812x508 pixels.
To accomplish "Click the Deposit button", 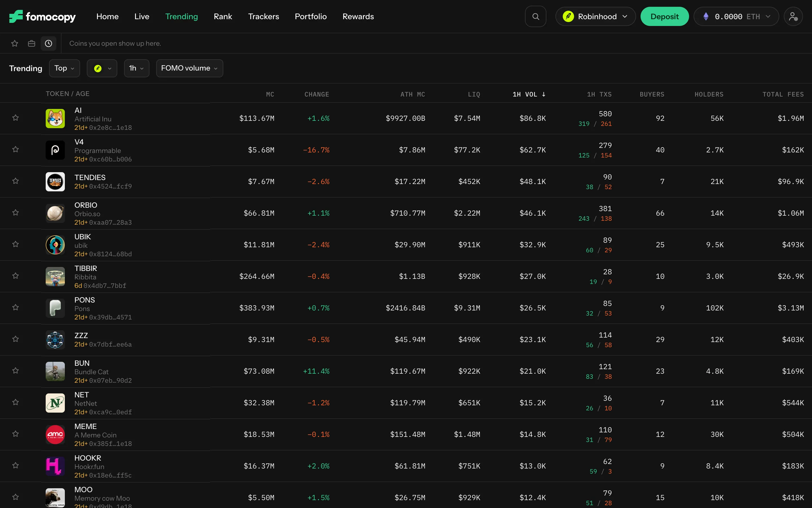I will pyautogui.click(x=664, y=16).
